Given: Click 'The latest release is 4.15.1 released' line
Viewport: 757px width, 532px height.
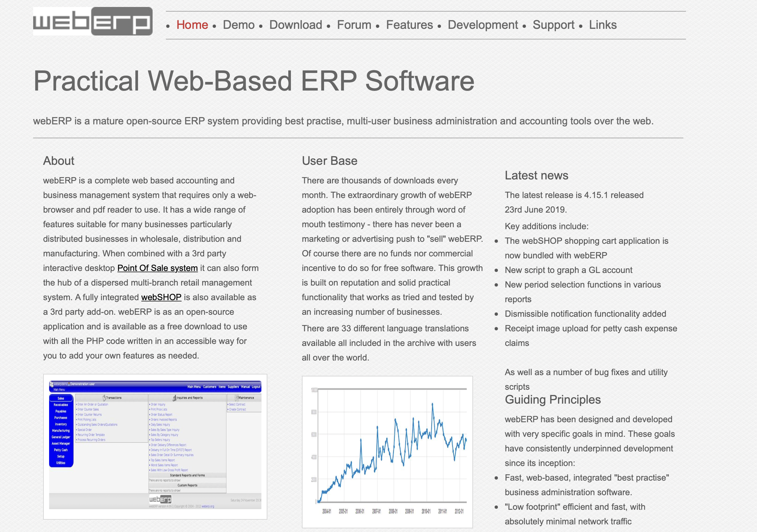Looking at the screenshot, I should pos(574,195).
